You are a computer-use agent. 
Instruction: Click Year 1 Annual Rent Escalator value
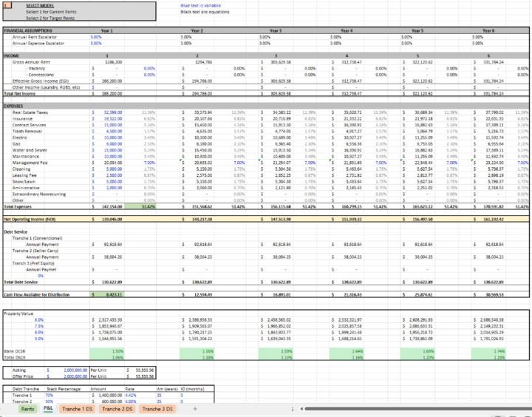click(x=97, y=36)
